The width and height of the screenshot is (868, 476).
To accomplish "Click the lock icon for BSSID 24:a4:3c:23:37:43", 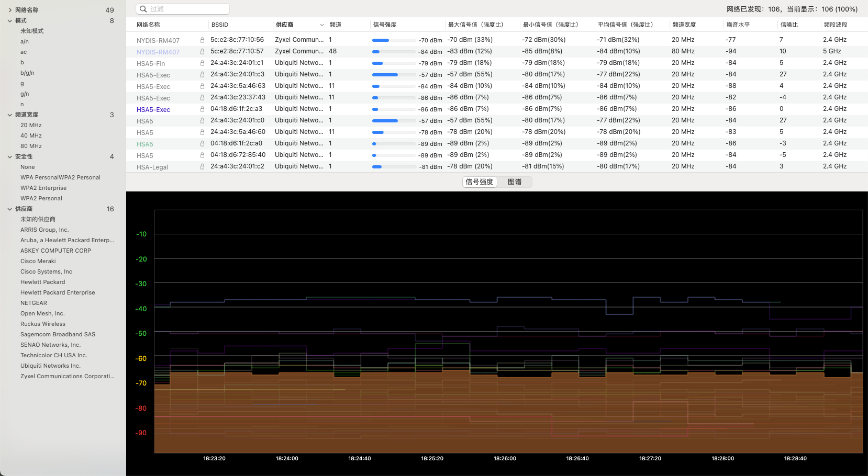I will pyautogui.click(x=202, y=97).
